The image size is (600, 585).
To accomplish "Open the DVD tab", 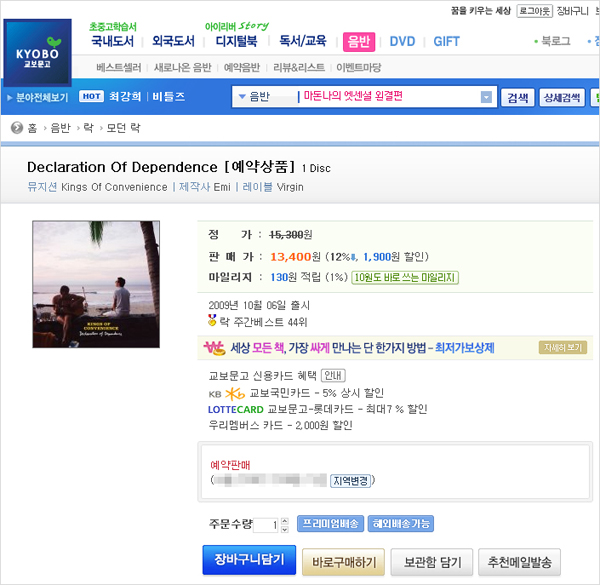I will tap(402, 41).
